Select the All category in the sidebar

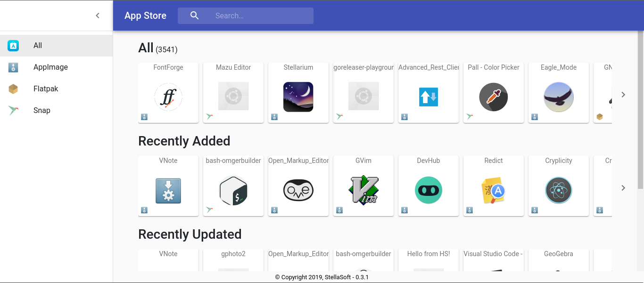[x=38, y=45]
